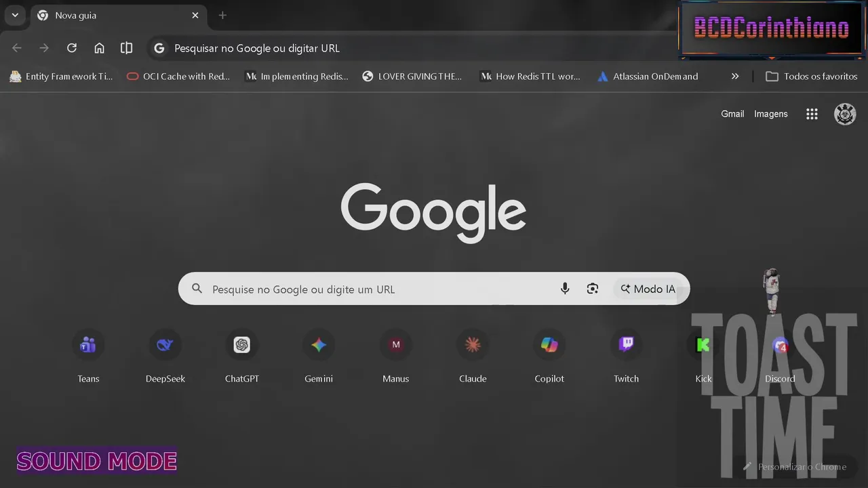Select the Nova guia tab
This screenshot has width=868, height=488.
(119, 15)
